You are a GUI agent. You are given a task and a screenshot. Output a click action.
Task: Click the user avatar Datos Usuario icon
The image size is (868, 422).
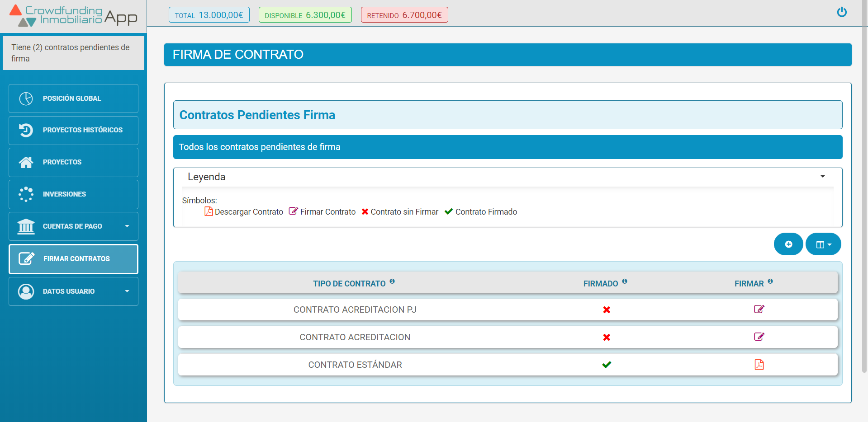coord(26,291)
